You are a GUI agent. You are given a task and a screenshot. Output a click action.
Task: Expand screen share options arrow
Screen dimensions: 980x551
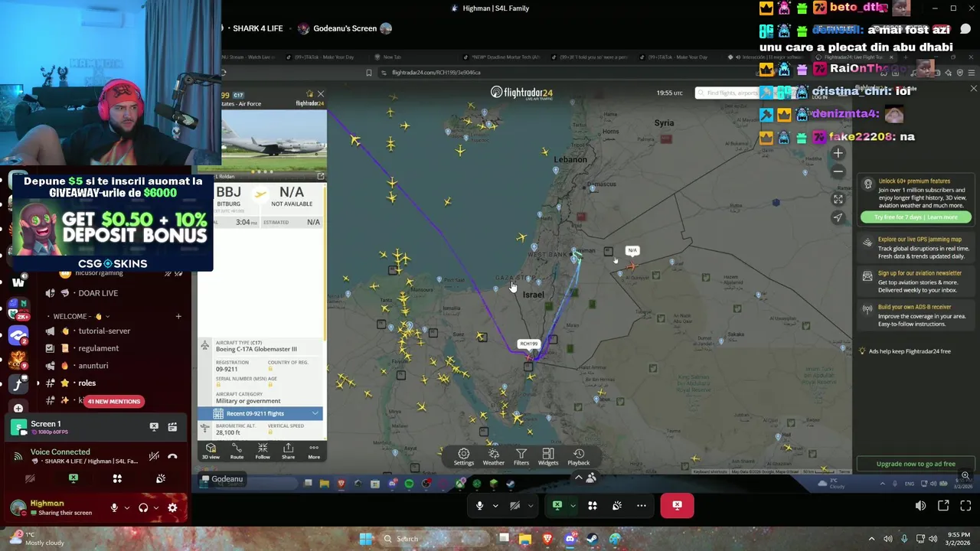573,506
